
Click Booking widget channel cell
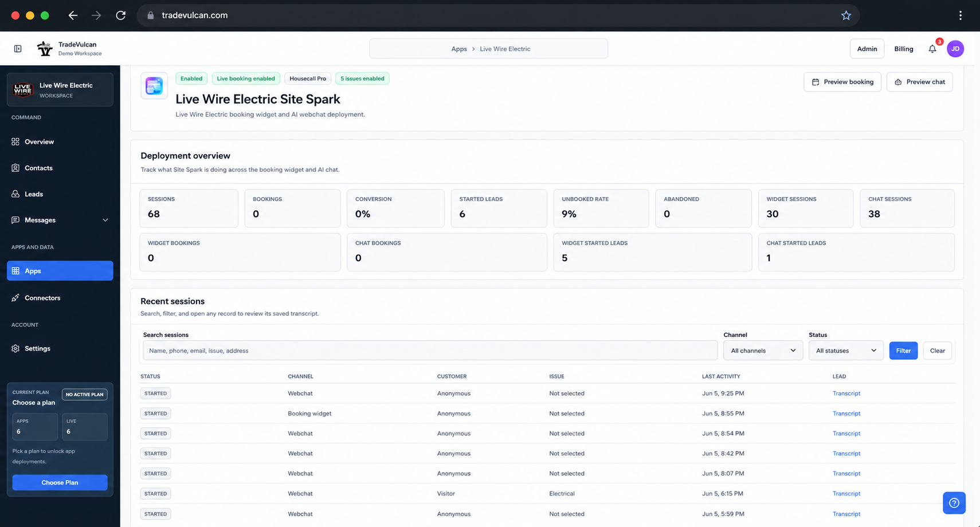(309, 414)
